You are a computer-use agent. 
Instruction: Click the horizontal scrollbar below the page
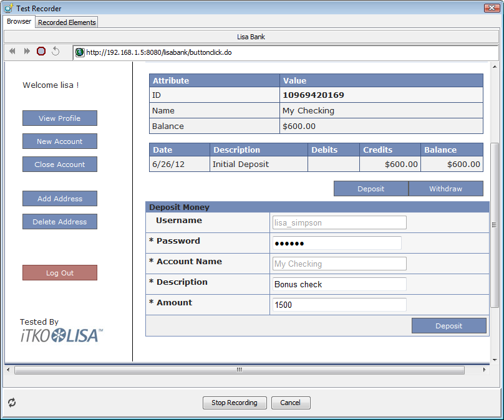pyautogui.click(x=239, y=370)
